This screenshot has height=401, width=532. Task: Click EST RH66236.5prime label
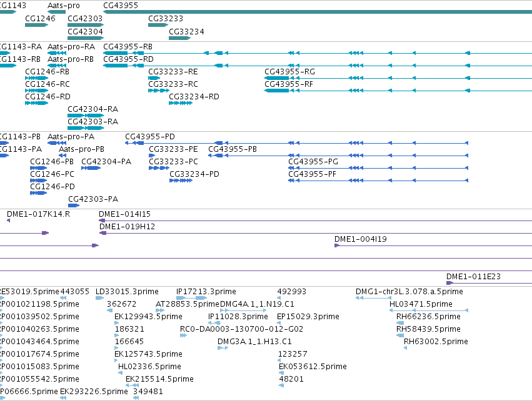[x=428, y=317]
